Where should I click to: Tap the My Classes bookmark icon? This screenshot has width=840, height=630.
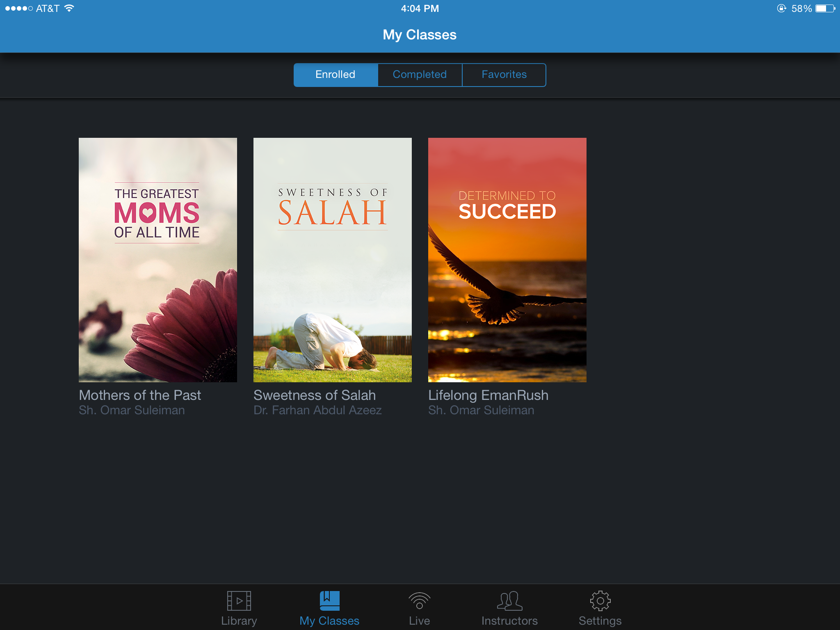tap(329, 601)
